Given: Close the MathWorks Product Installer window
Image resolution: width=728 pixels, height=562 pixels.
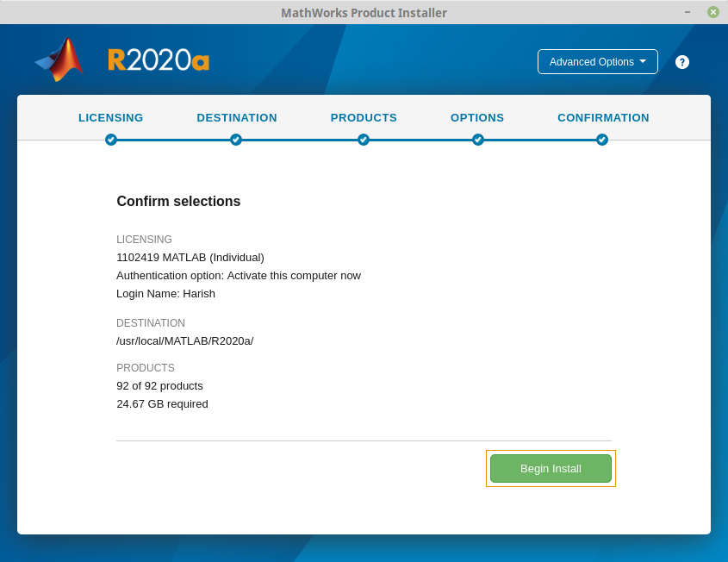Looking at the screenshot, I should click(713, 12).
